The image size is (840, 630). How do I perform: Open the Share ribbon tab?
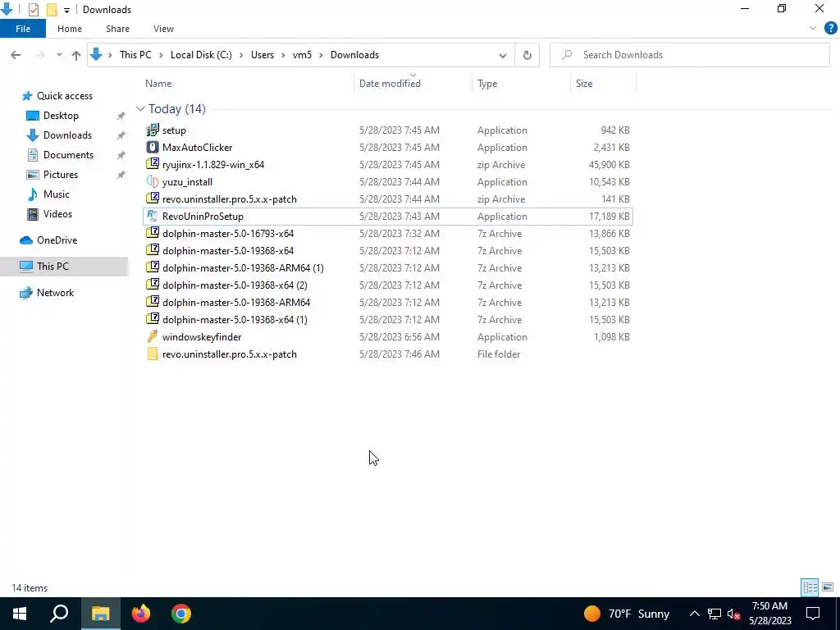pos(117,29)
